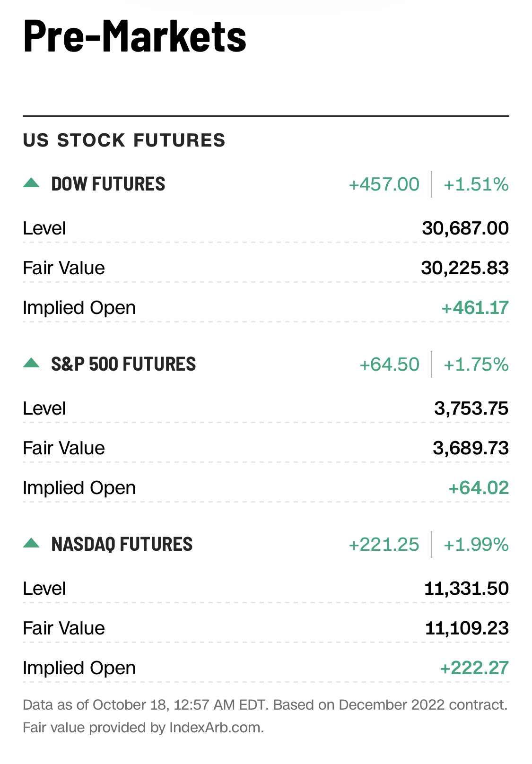The image size is (532, 764).
Task: Select the US STOCK FUTURES section header
Action: (124, 140)
